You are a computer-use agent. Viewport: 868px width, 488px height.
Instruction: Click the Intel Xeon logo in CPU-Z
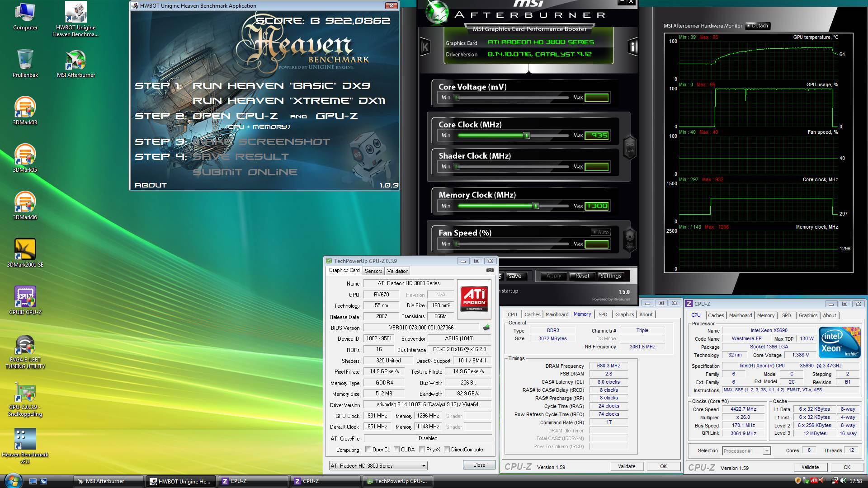coord(840,343)
